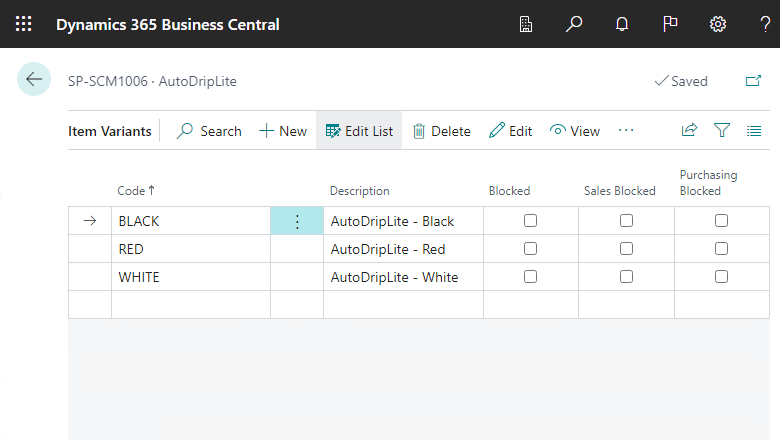Go back with the arrow button
The width and height of the screenshot is (780, 440).
tap(34, 79)
